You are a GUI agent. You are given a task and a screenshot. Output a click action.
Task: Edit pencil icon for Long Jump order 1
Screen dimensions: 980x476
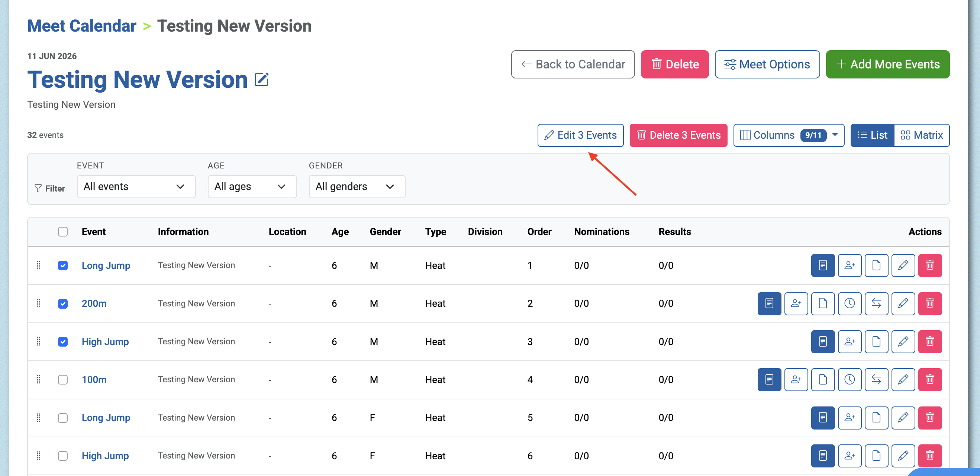tap(903, 265)
